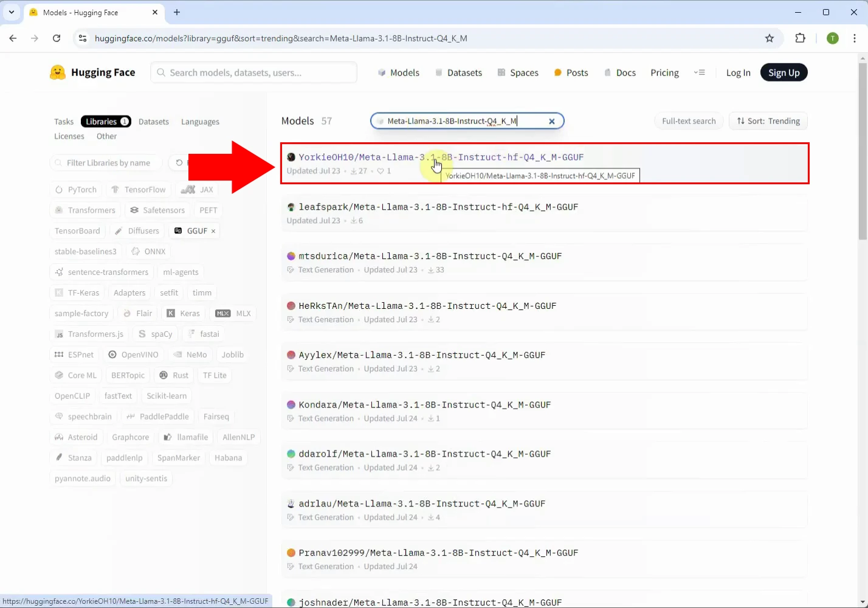
Task: Toggle the Core ML library filter
Action: point(76,376)
